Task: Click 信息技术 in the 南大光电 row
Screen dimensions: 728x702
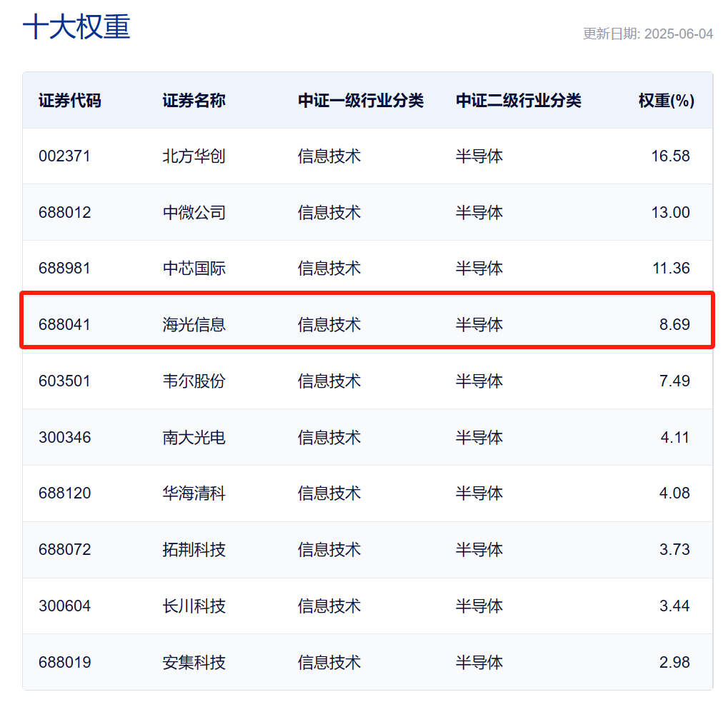Action: pos(329,438)
